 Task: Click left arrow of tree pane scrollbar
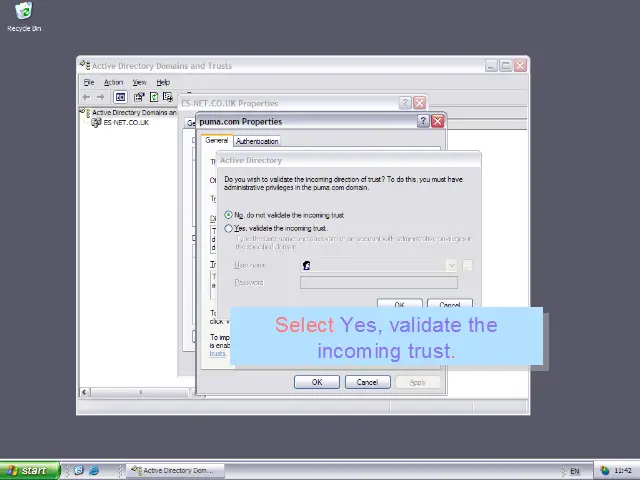[84, 392]
